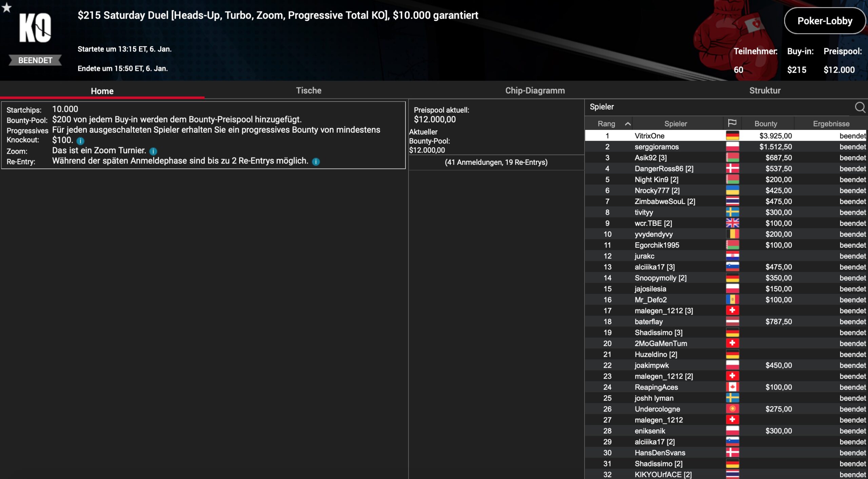Select player Undercologne in the list
Screen dimensions: 868x479
coord(657,409)
